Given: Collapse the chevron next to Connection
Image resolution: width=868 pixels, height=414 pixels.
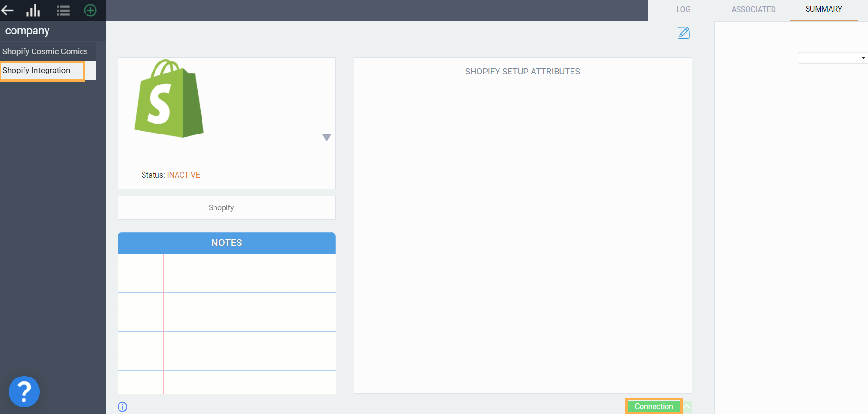Looking at the screenshot, I should click(x=687, y=407).
